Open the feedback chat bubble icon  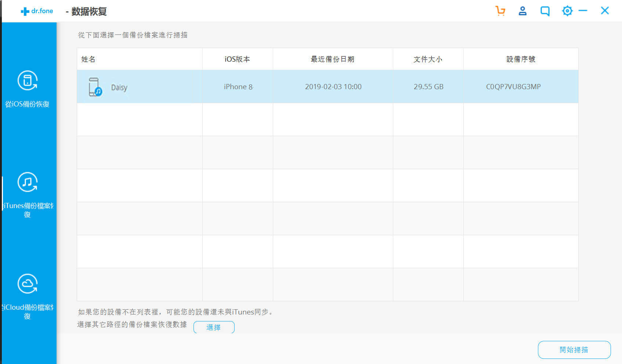coord(545,11)
